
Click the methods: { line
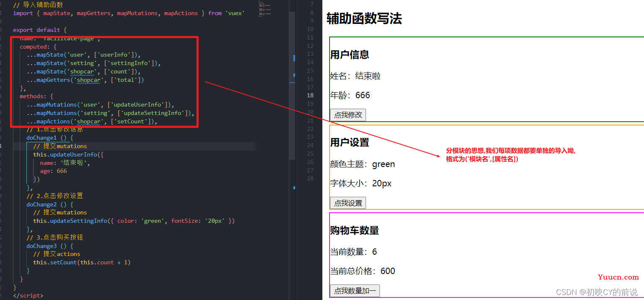[x=36, y=97]
